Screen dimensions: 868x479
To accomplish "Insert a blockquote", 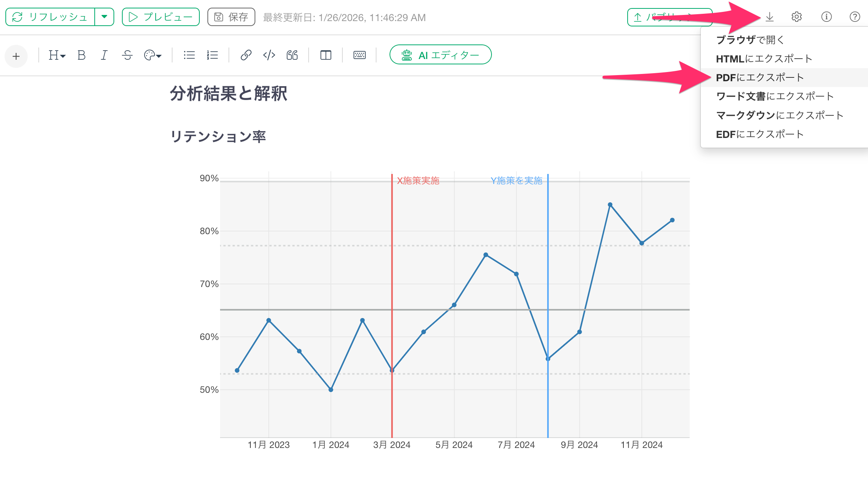I will (x=292, y=56).
